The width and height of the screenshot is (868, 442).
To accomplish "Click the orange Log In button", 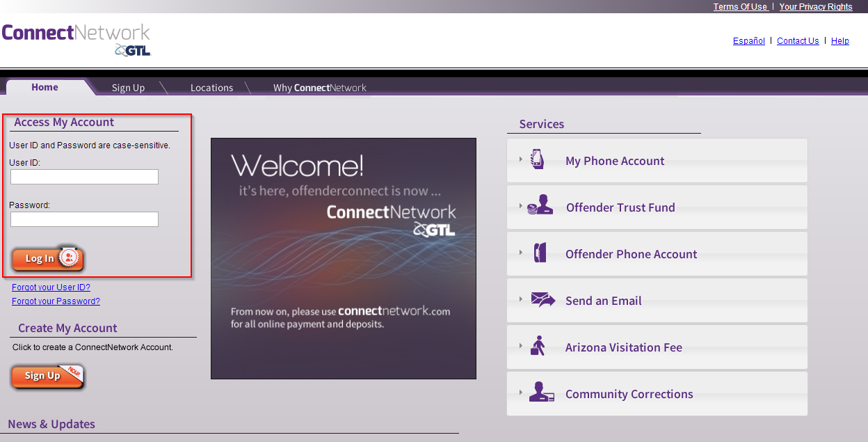I will pos(48,258).
